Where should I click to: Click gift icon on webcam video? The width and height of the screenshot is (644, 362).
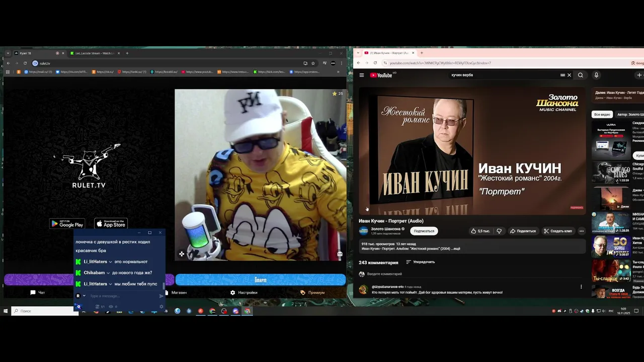click(340, 254)
